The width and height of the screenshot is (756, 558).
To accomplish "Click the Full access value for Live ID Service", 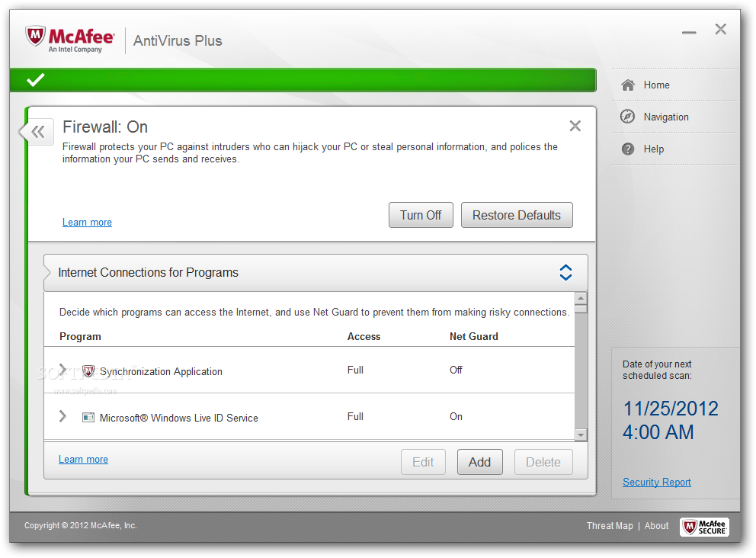I will [355, 416].
